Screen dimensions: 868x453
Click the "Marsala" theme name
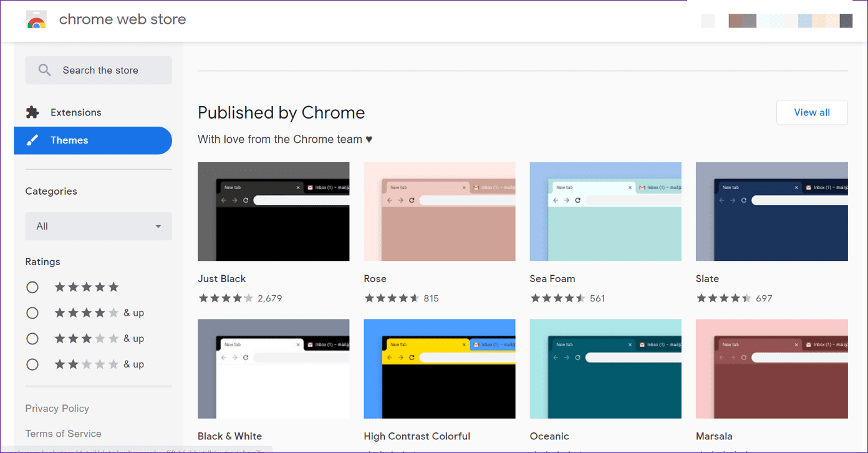[714, 436]
